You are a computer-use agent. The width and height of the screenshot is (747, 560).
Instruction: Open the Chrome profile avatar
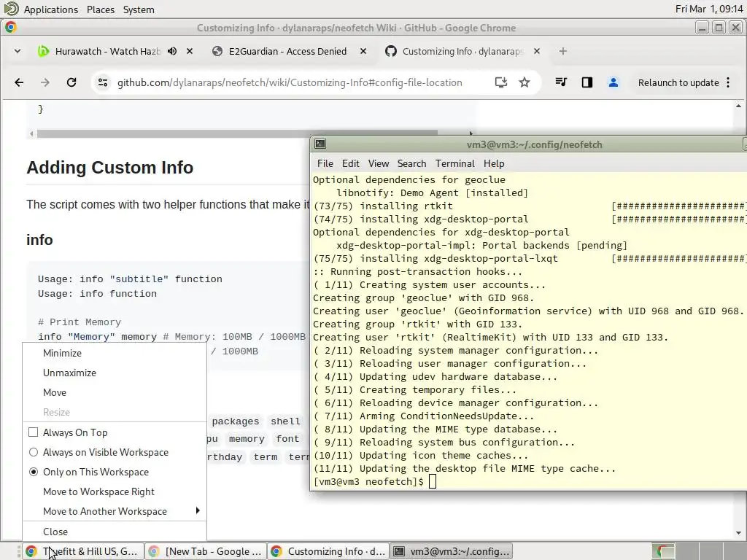point(613,82)
